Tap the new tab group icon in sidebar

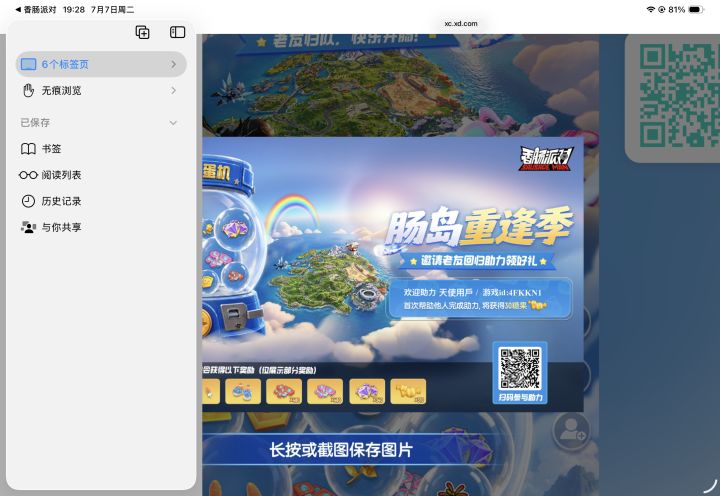(x=142, y=32)
